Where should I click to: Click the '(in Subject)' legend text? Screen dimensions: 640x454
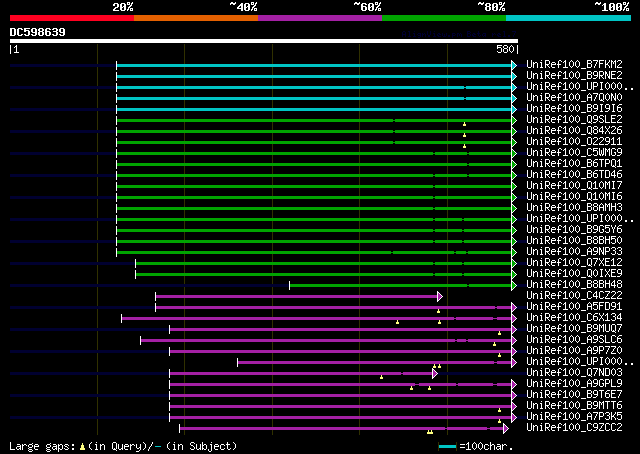[202, 447]
